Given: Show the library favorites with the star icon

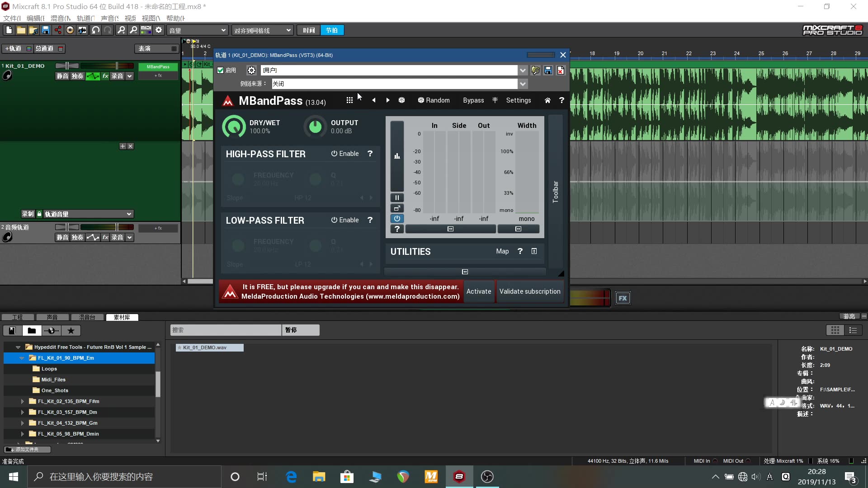Looking at the screenshot, I should (x=71, y=330).
